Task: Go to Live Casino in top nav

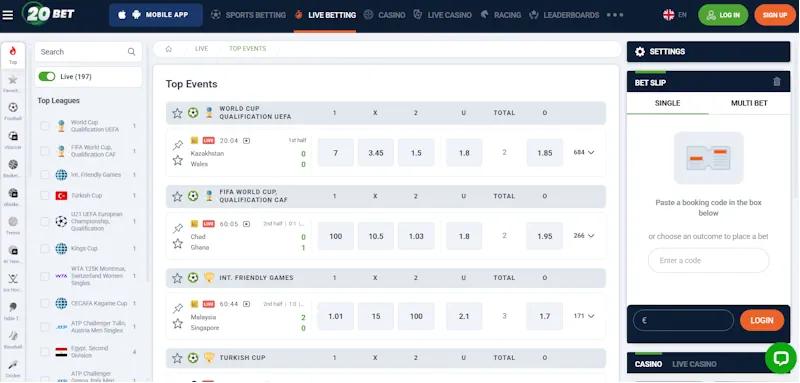Action: (442, 15)
